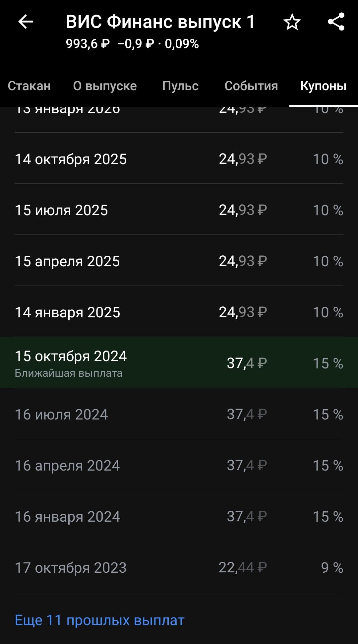The height and width of the screenshot is (644, 358).
Task: Add bond to favorites with star icon
Action: click(x=292, y=22)
